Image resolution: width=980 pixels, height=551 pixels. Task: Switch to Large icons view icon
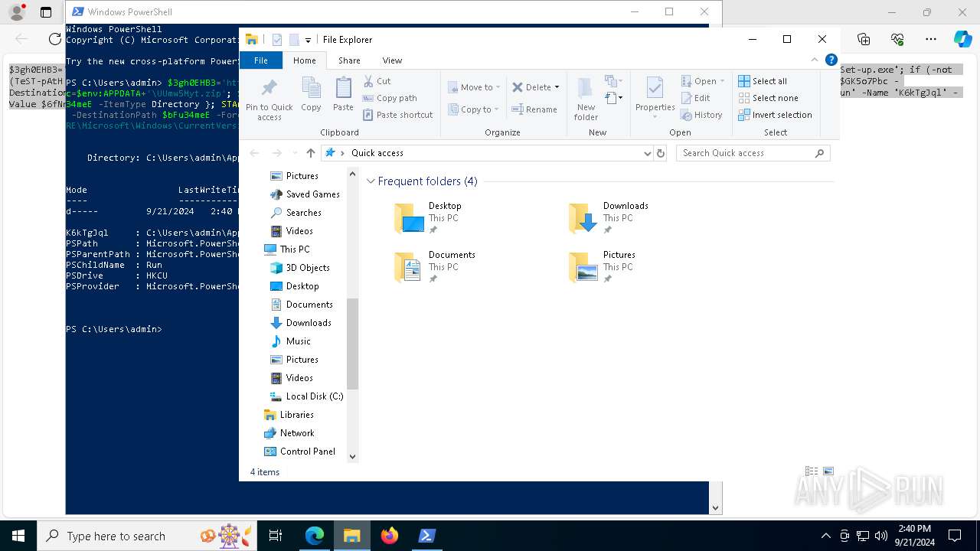click(x=828, y=471)
